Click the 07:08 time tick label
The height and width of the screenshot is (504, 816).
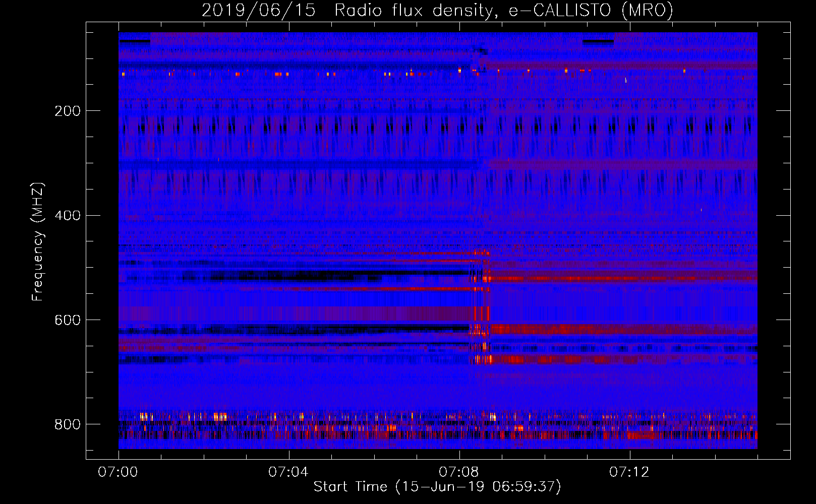click(459, 472)
